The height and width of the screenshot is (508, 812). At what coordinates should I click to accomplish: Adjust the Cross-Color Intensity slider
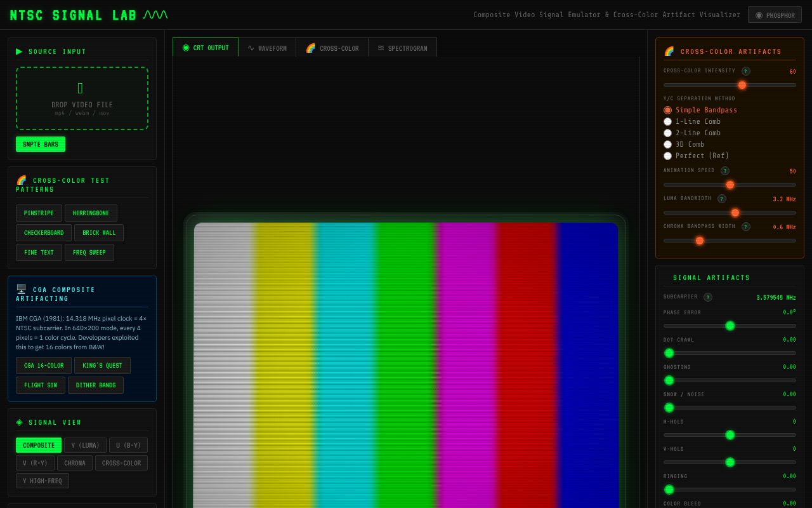tap(730, 85)
